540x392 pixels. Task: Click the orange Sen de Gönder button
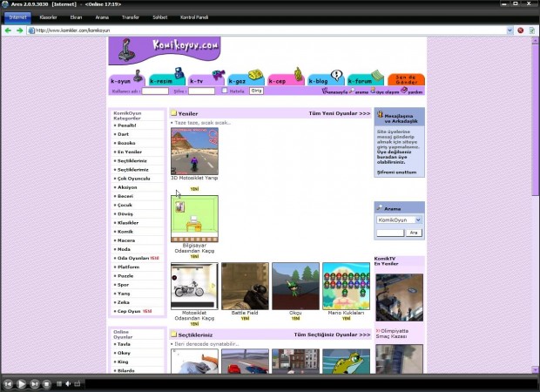click(407, 79)
